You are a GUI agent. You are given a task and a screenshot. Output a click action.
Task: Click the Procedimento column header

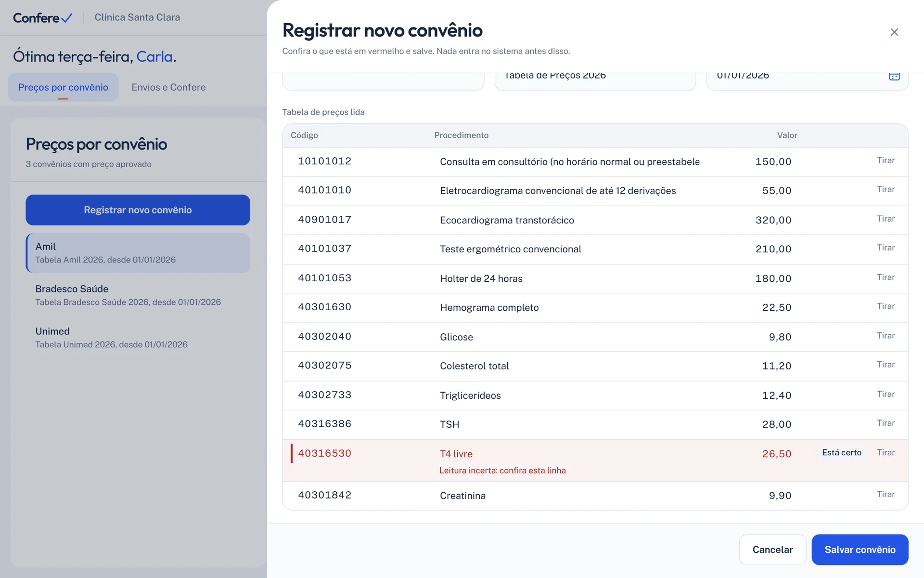461,135
